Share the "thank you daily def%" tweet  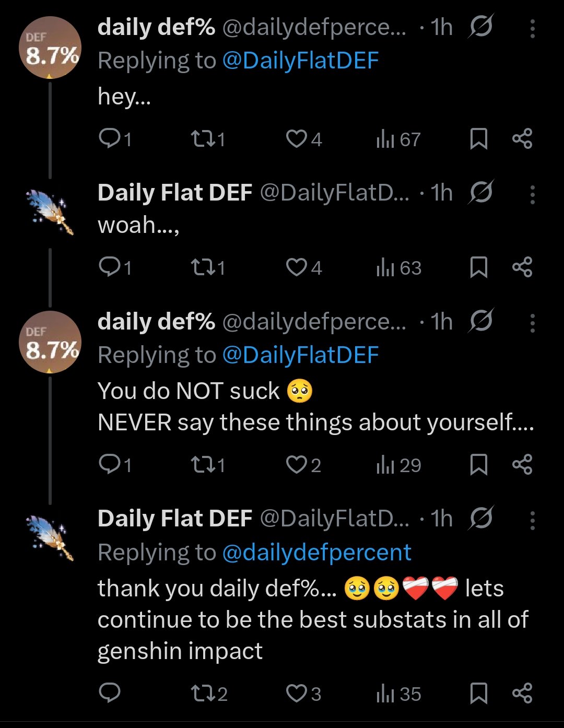(x=522, y=694)
